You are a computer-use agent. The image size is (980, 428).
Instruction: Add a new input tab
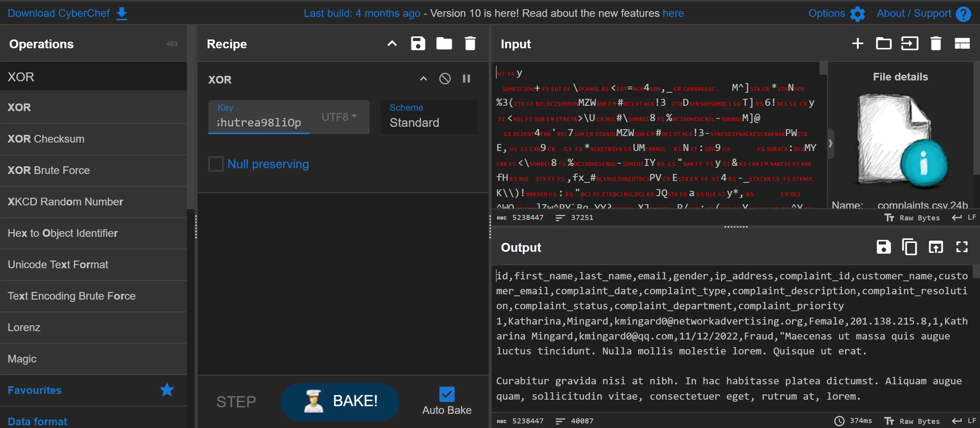(x=857, y=44)
